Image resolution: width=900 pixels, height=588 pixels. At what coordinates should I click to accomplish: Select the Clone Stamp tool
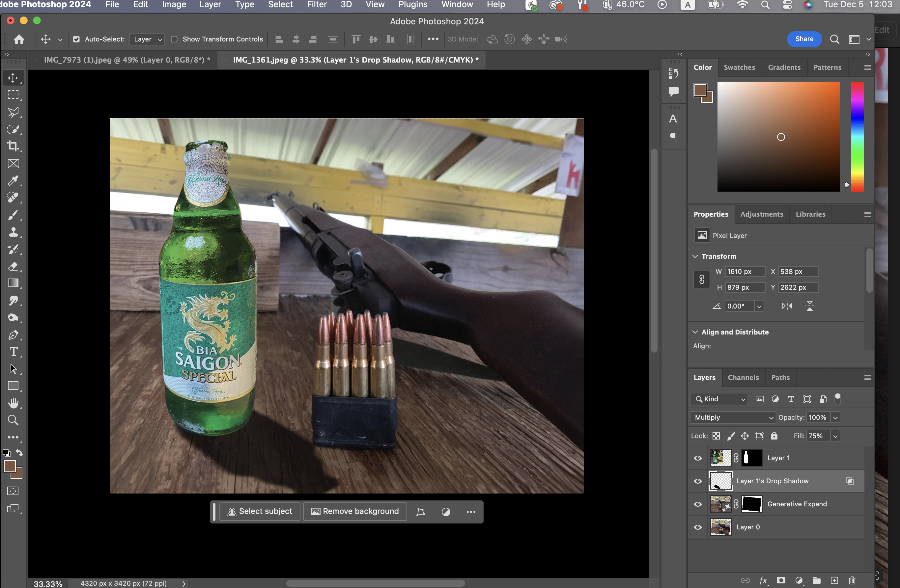(x=13, y=232)
